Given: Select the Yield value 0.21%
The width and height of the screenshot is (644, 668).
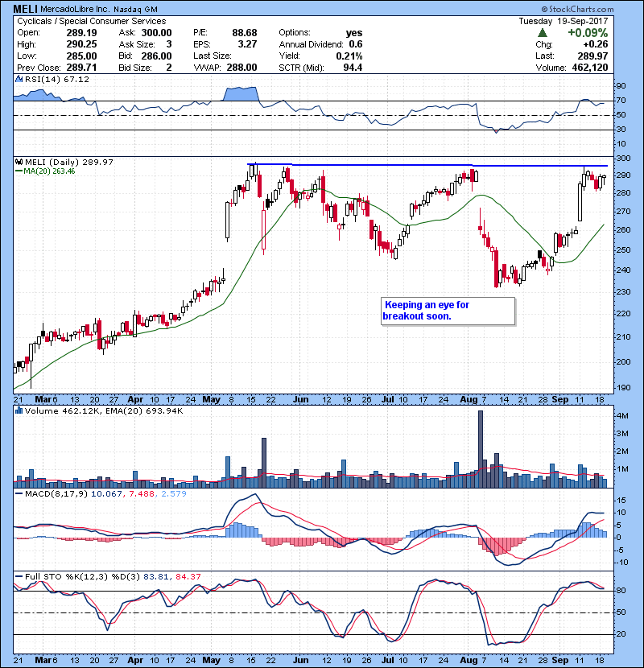Looking at the screenshot, I should tap(349, 56).
